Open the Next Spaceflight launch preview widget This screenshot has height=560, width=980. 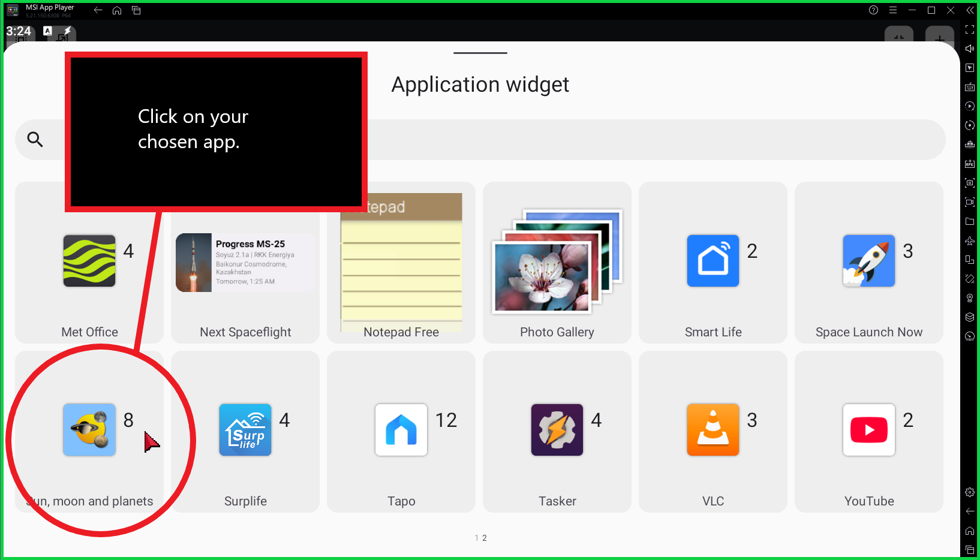tap(245, 263)
